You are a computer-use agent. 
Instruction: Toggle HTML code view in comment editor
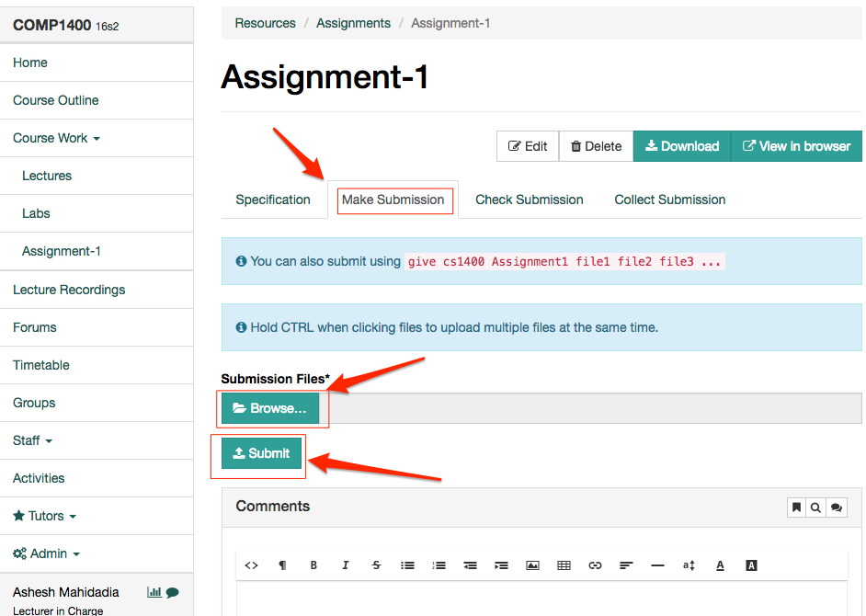[x=251, y=565]
